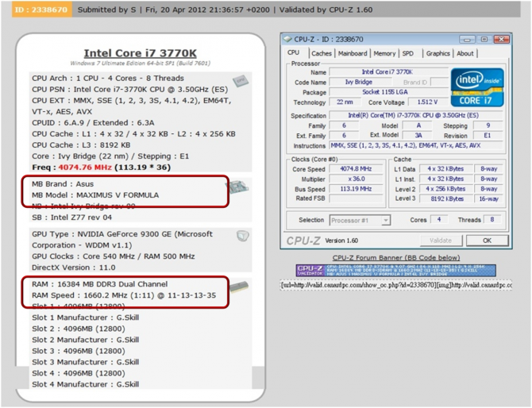Click the greyed Validate button
The height and width of the screenshot is (408, 532).
coord(441,241)
